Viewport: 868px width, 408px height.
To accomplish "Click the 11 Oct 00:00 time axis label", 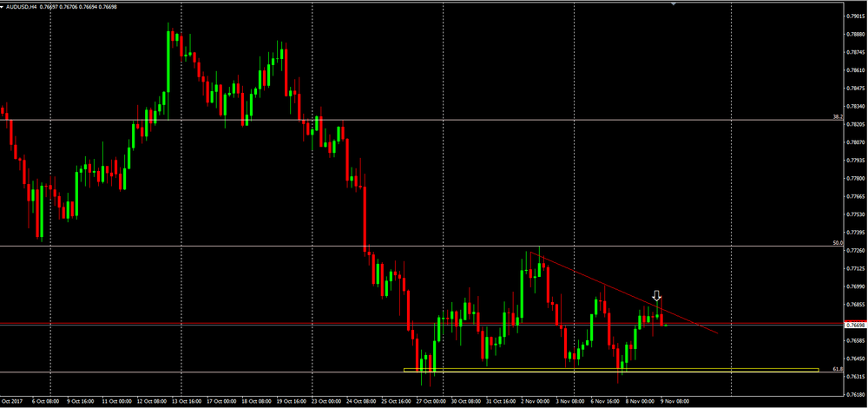I will tap(115, 399).
